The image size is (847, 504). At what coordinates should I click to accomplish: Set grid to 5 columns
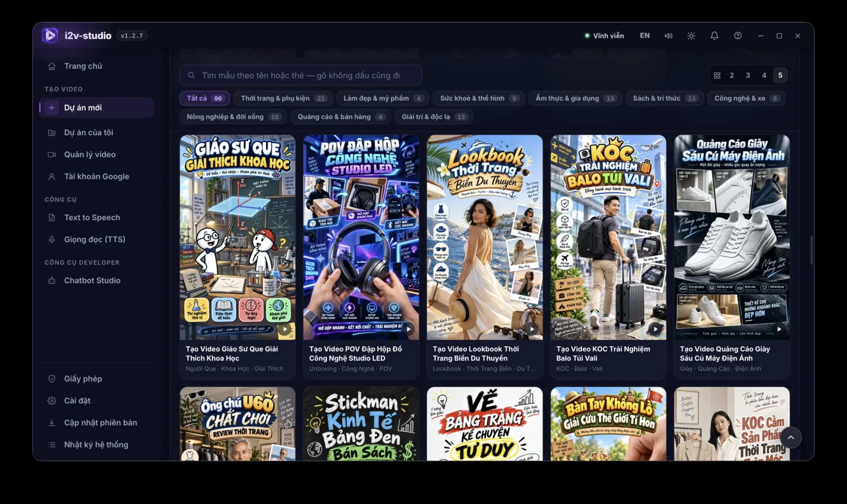pyautogui.click(x=780, y=75)
